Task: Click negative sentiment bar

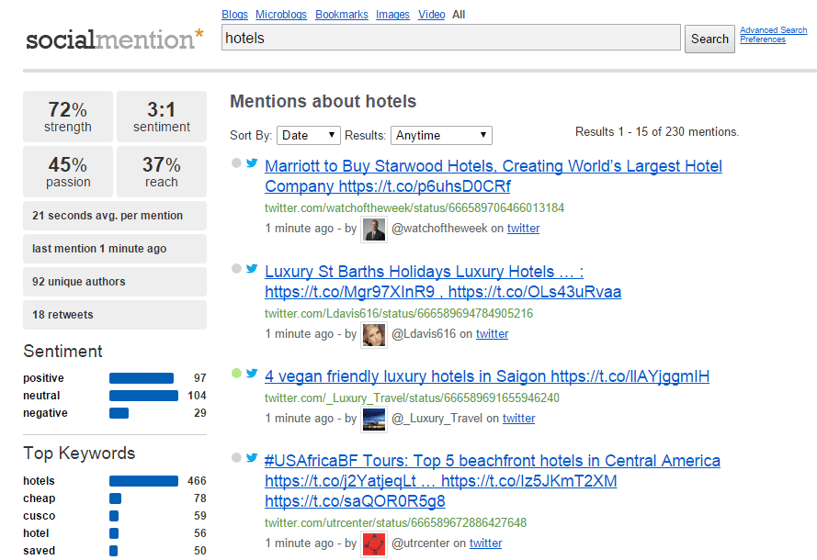Action: [x=119, y=413]
